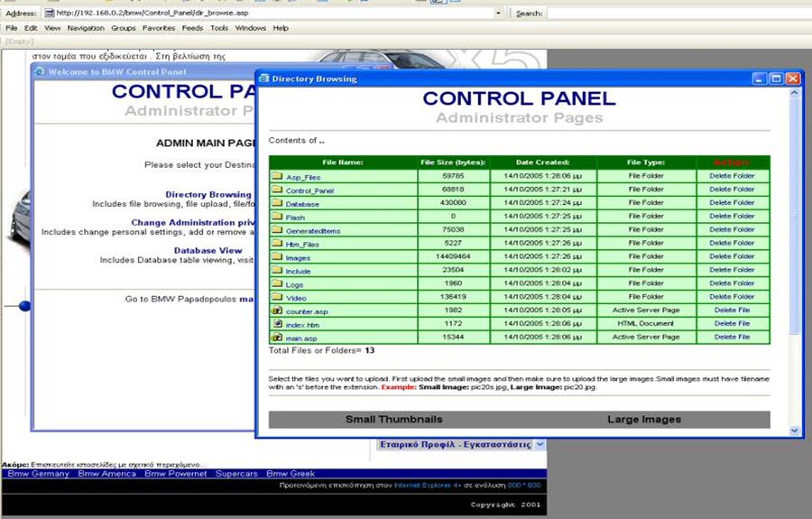Open Directory Browsing link in admin main page
This screenshot has width=812, height=519.
208,194
